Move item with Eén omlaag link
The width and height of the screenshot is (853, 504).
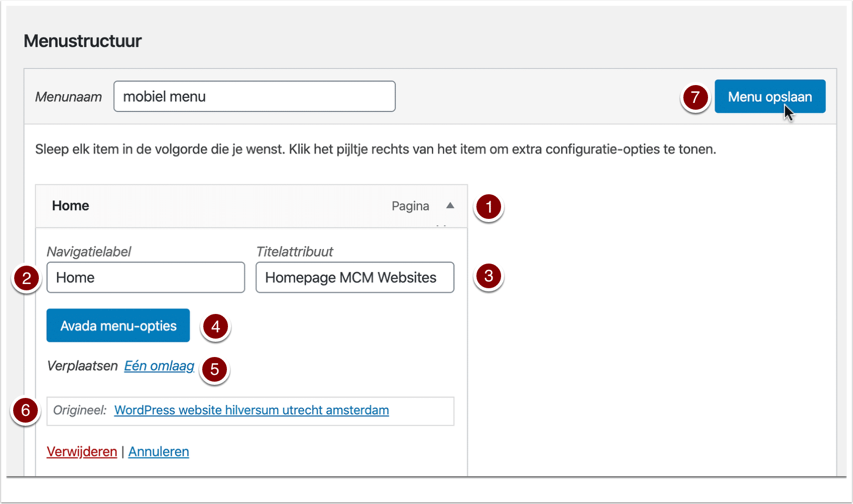(159, 366)
